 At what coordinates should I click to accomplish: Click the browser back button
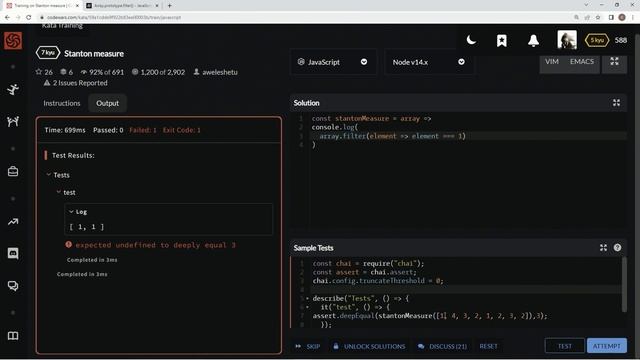(7, 17)
